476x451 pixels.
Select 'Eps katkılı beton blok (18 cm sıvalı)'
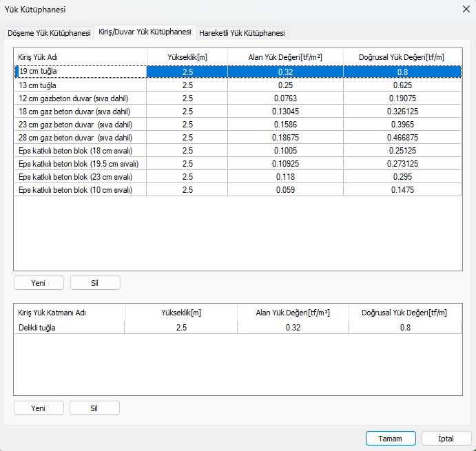coord(238,151)
